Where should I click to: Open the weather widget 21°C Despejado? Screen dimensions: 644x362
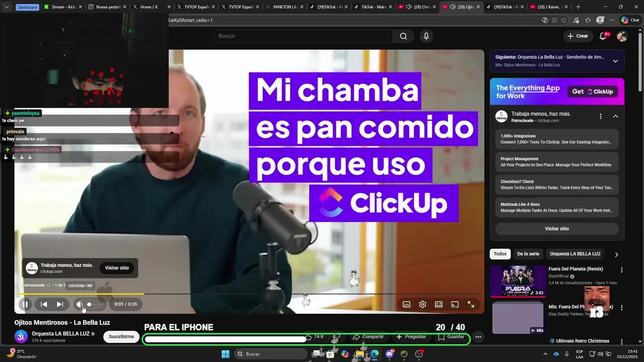point(22,354)
